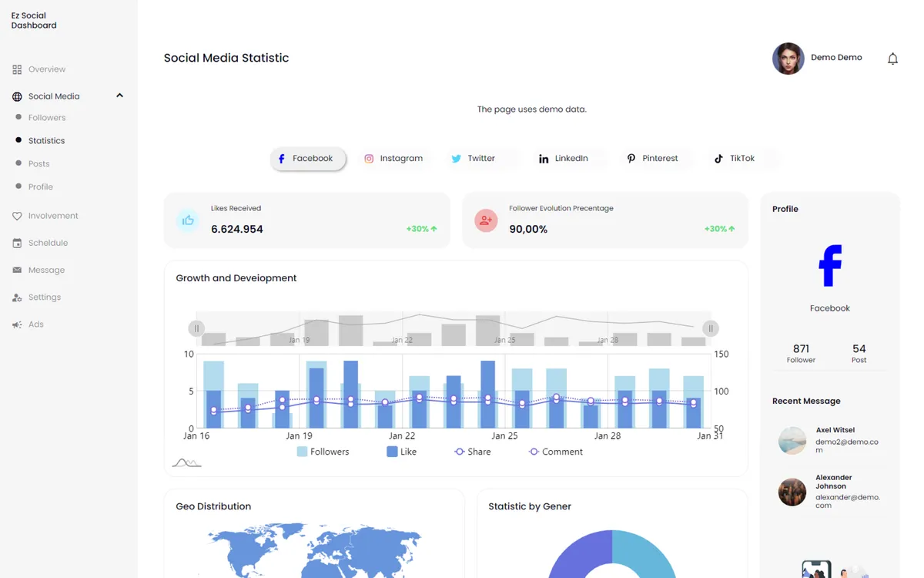This screenshot has height=578, width=924.
Task: Open the Posts submenu item
Action: pyautogui.click(x=39, y=164)
